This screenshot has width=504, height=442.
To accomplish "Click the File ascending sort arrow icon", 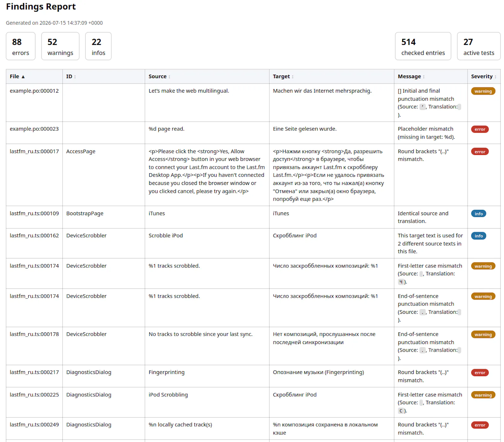I will coord(23,77).
